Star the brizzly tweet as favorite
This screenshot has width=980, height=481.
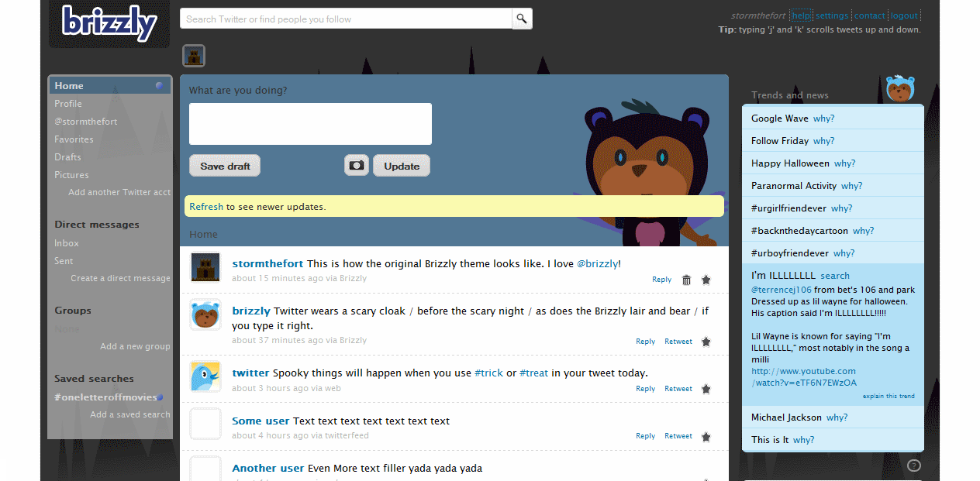tap(706, 342)
